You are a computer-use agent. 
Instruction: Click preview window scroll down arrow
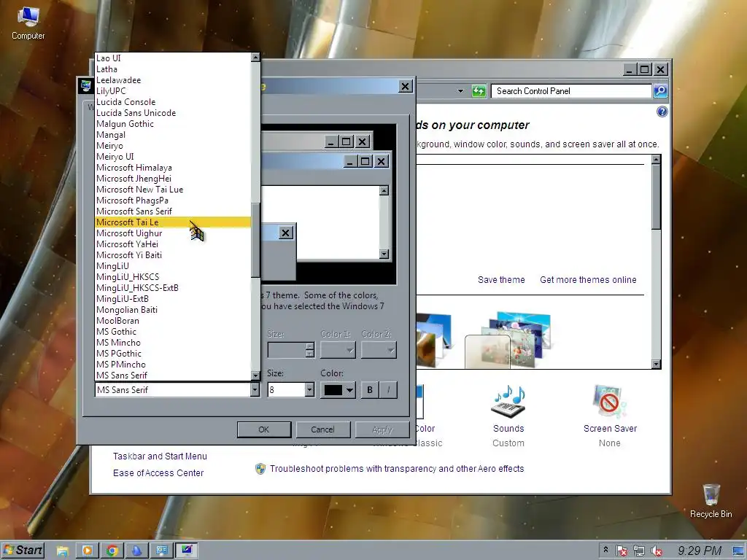point(384,254)
